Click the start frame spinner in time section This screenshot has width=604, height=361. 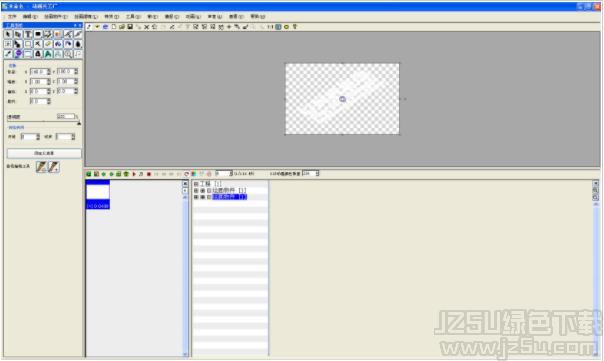pos(38,137)
